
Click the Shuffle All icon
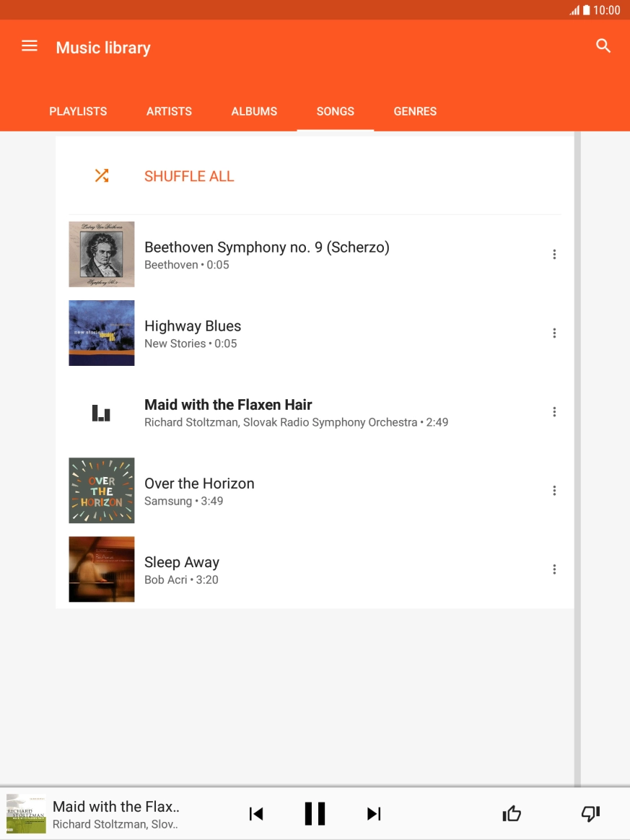[101, 175]
